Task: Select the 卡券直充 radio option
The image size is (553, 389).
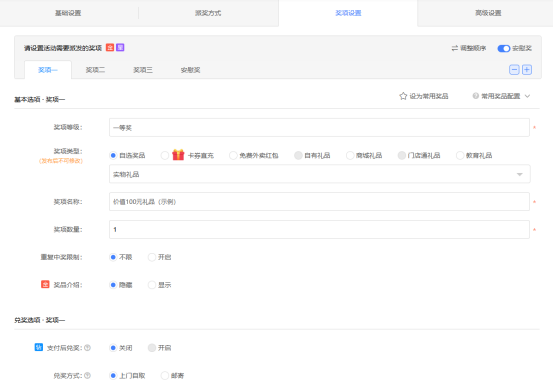Action: (x=164, y=155)
